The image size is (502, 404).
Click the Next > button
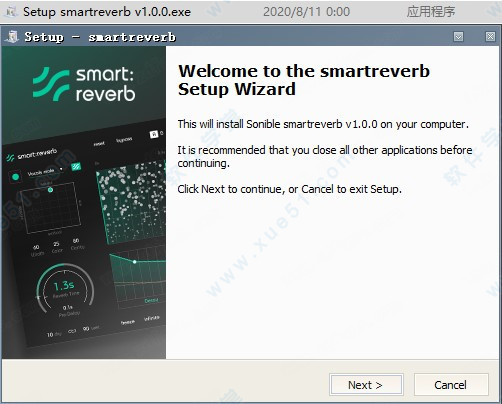click(366, 385)
